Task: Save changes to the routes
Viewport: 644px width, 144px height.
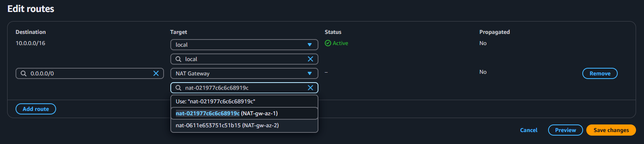Action: click(611, 130)
